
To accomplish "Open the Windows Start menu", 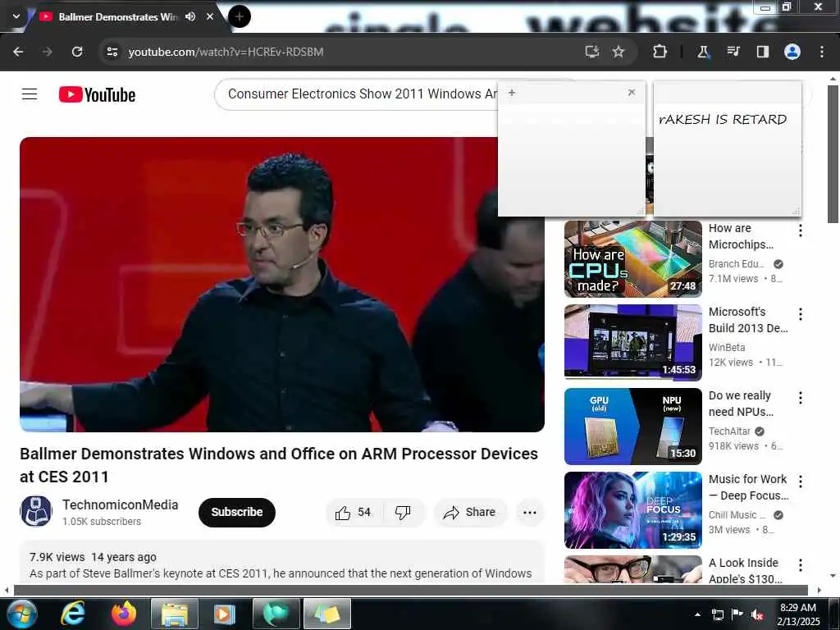I will click(x=21, y=614).
